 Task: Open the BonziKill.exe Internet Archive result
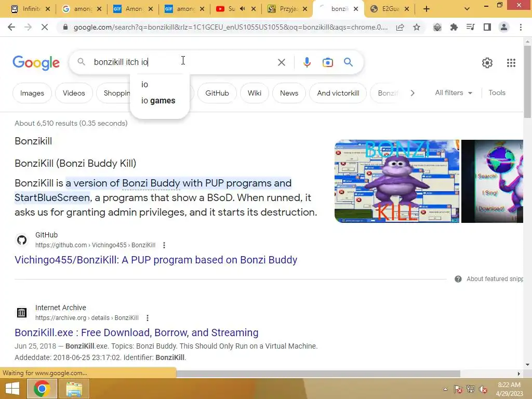point(137,332)
